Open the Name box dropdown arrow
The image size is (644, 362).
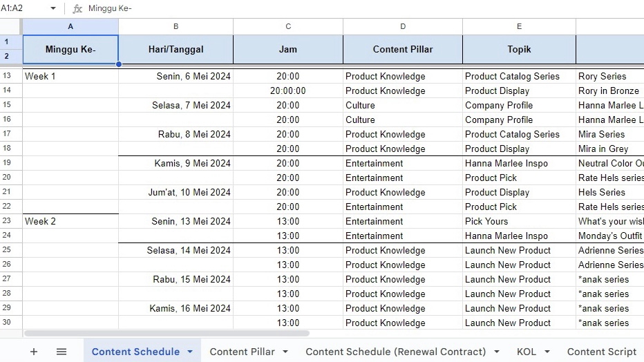point(53,8)
